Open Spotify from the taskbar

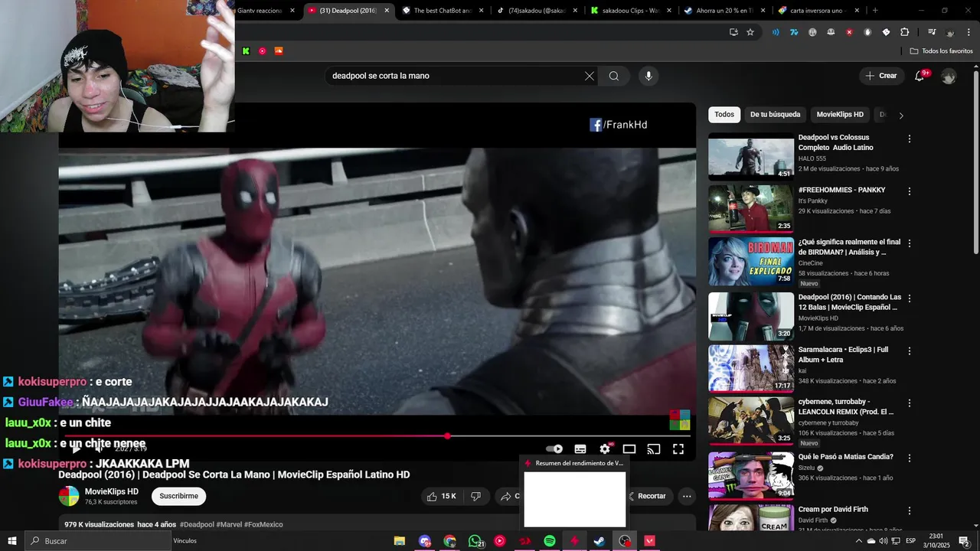[549, 541]
